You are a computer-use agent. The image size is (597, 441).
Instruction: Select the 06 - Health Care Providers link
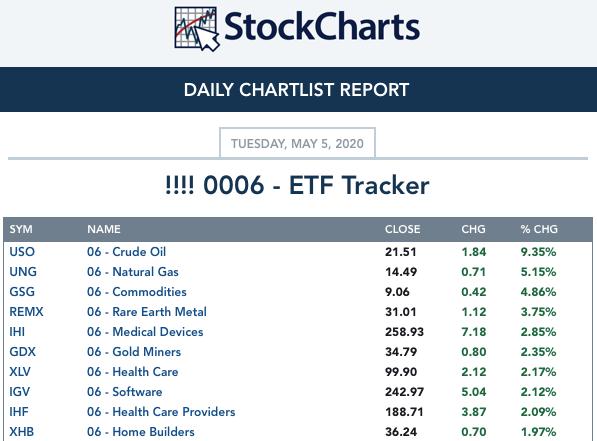coord(161,412)
